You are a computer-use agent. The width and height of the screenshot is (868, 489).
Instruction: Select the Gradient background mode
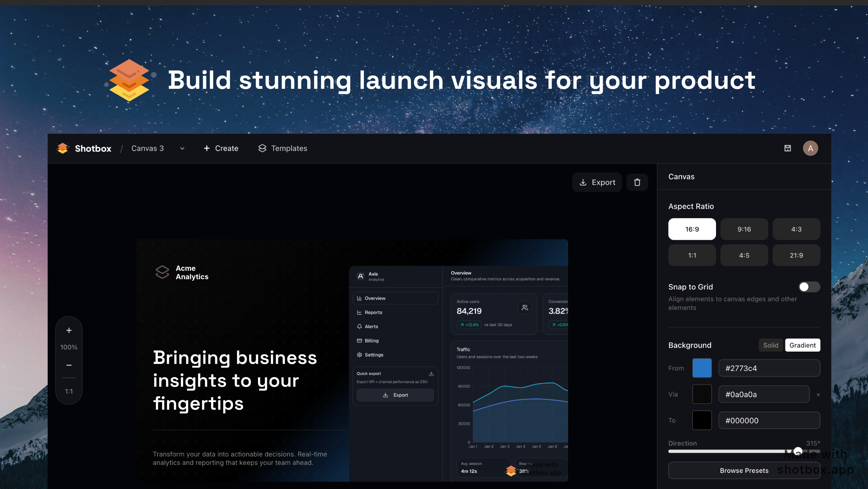803,345
